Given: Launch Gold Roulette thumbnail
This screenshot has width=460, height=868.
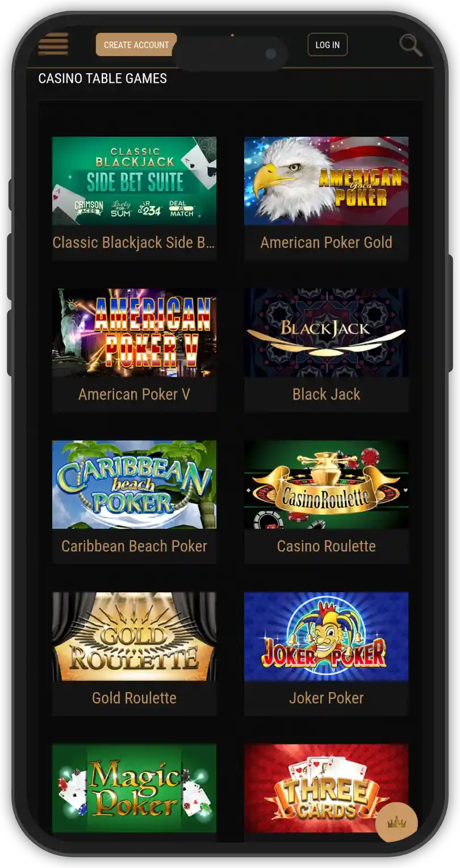Looking at the screenshot, I should (x=134, y=637).
